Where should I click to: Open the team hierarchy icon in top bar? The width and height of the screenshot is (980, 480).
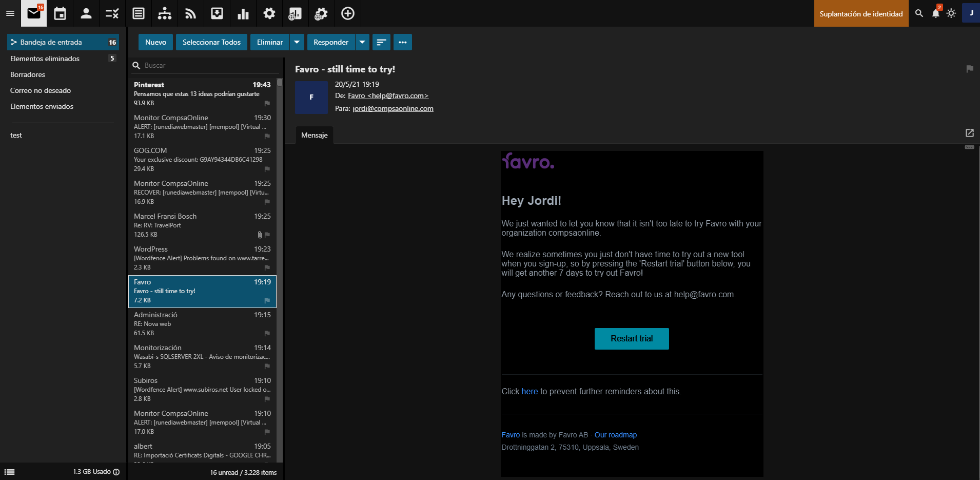click(x=165, y=13)
